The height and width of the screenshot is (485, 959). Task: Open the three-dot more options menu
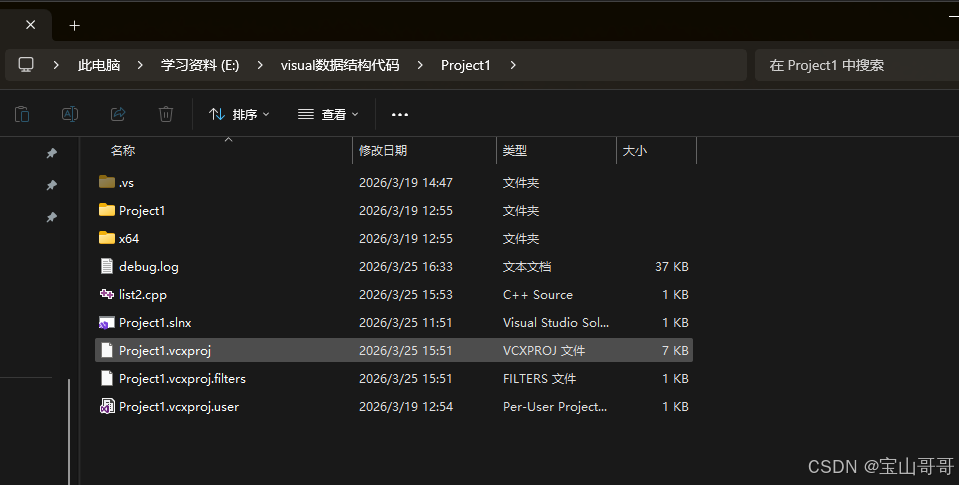[400, 114]
